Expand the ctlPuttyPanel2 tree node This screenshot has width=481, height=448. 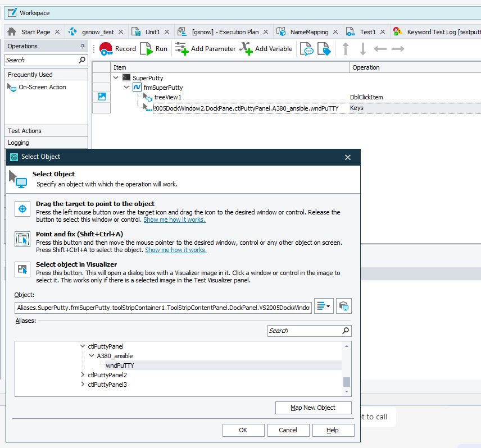coord(83,375)
